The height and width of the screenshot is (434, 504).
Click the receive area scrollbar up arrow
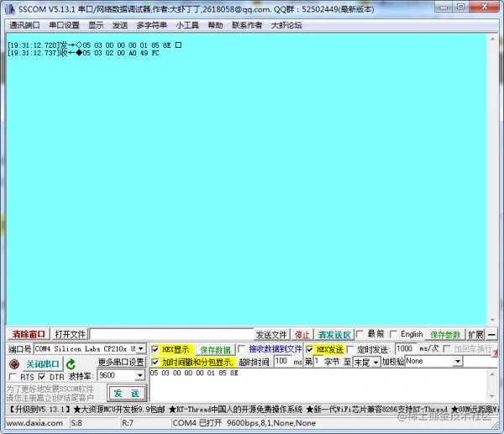(492, 39)
